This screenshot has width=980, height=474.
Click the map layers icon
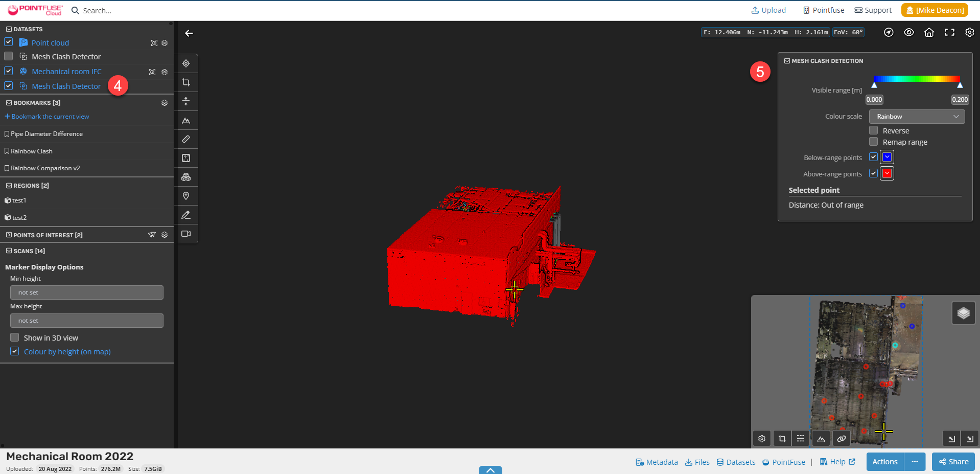[963, 313]
